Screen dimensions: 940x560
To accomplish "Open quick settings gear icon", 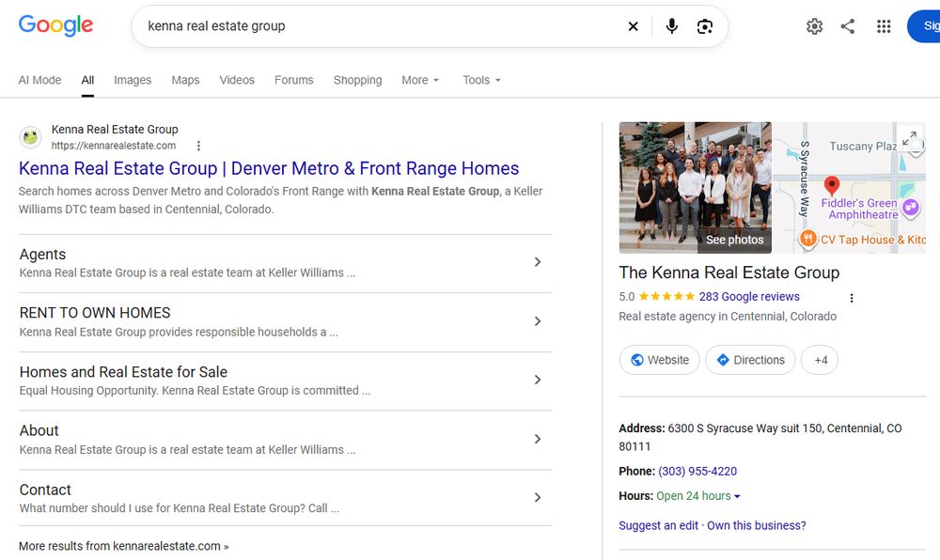I will (814, 26).
